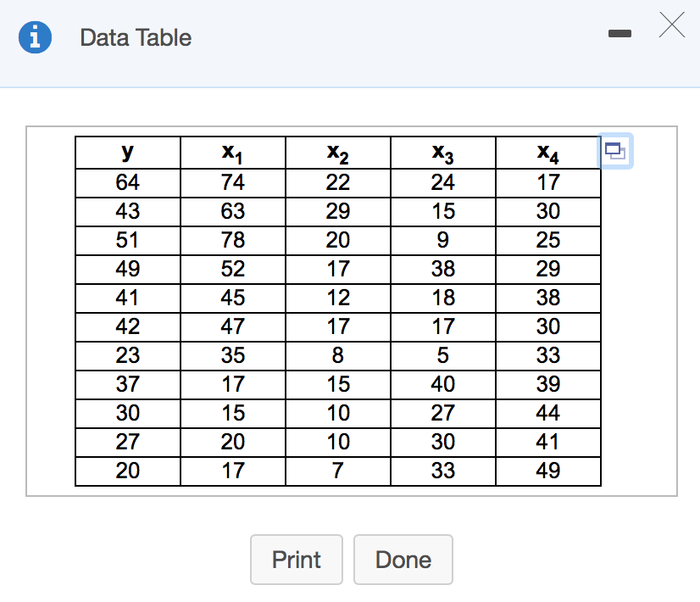Select the cell with value 47

(x=233, y=326)
